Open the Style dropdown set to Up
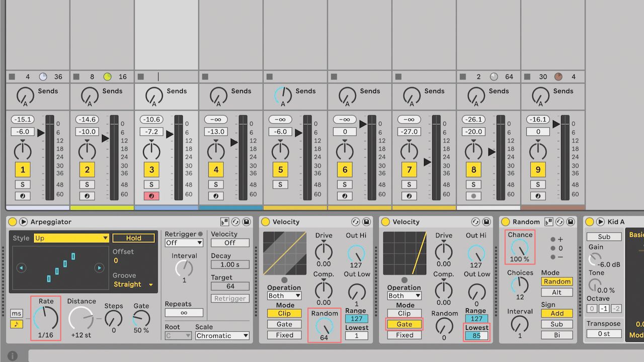The image size is (644, 362). click(70, 238)
